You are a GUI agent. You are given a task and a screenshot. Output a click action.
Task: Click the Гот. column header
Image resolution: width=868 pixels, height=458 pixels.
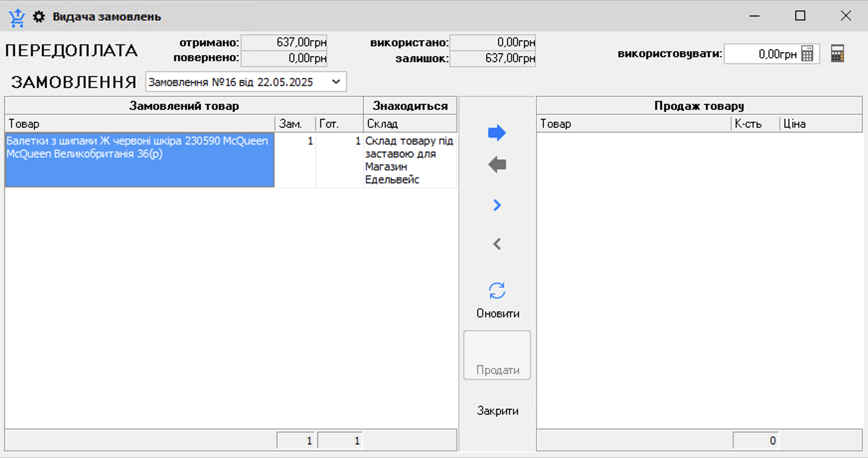[339, 124]
